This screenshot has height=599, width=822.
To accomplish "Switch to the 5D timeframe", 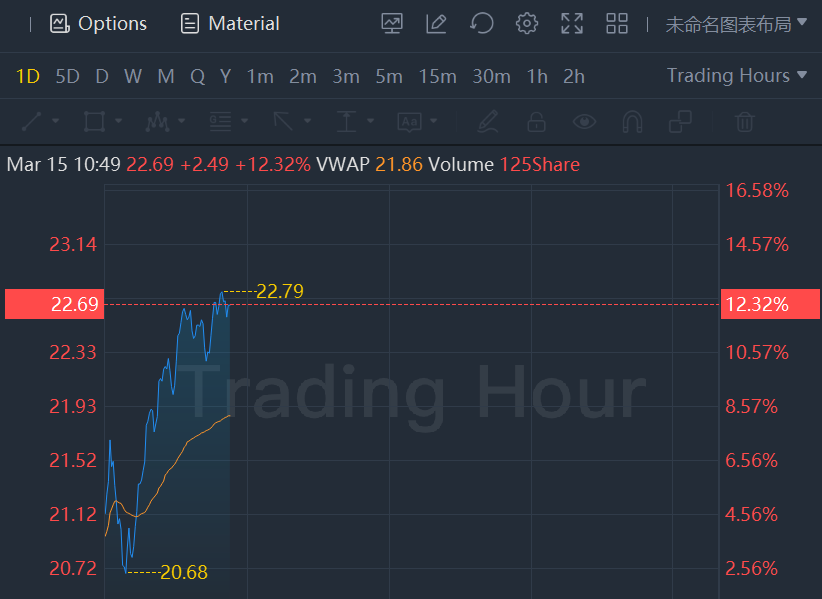I will [x=67, y=76].
